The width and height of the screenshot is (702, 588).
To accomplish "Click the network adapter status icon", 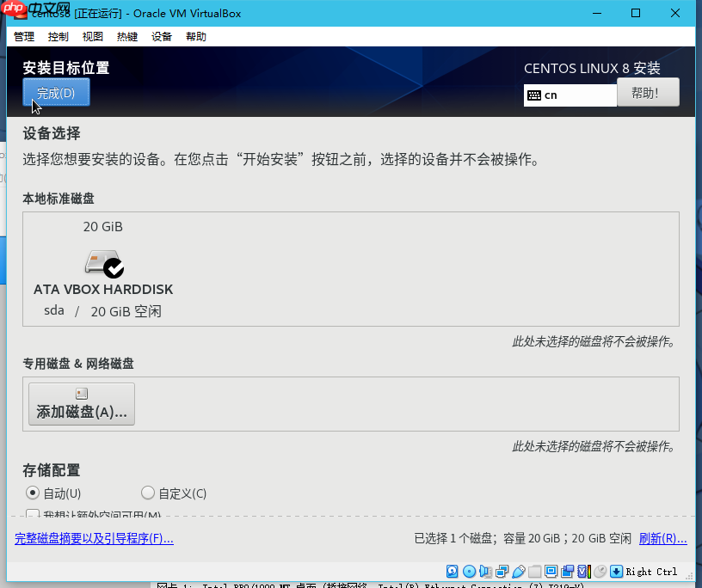I will (500, 571).
